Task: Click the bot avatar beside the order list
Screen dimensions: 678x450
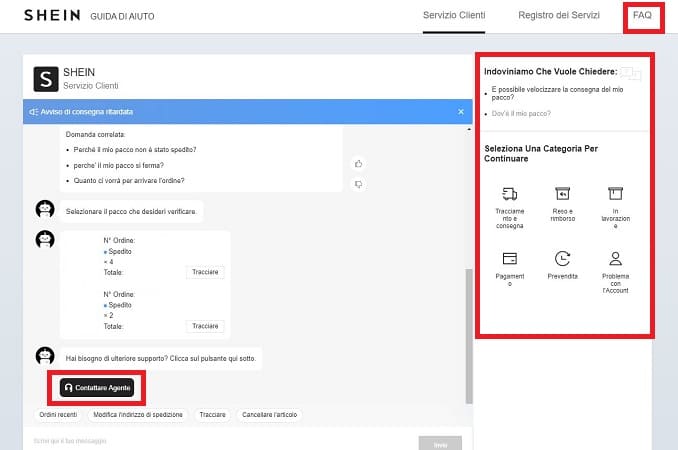Action: pos(45,239)
